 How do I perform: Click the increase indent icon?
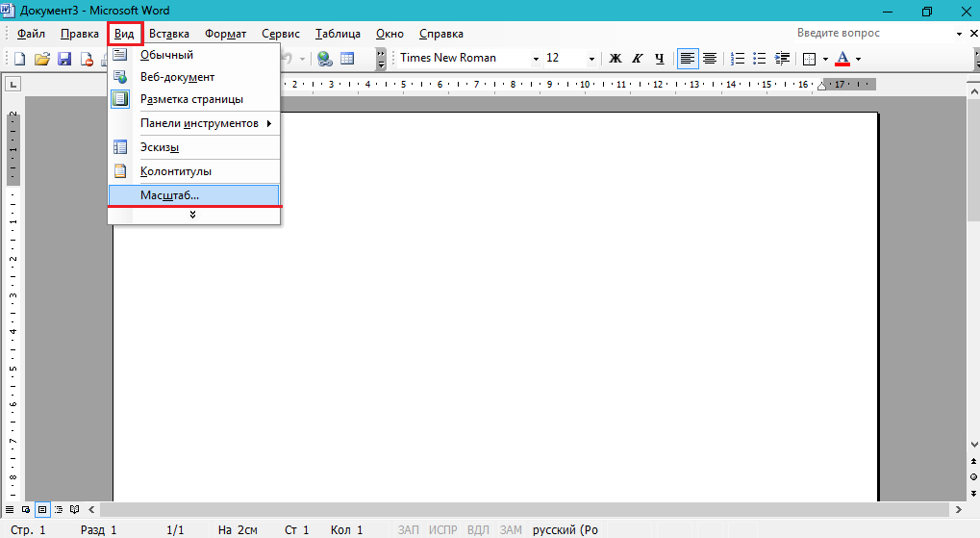[781, 59]
